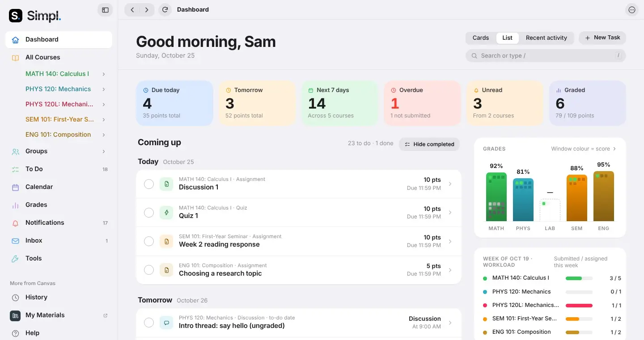Open Notifications bell in sidebar

pos(16,223)
